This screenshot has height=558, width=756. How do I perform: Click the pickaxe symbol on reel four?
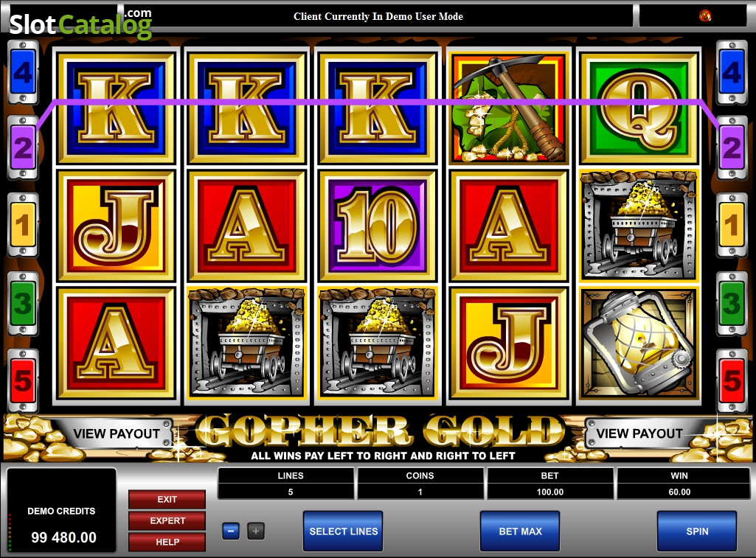coord(509,109)
